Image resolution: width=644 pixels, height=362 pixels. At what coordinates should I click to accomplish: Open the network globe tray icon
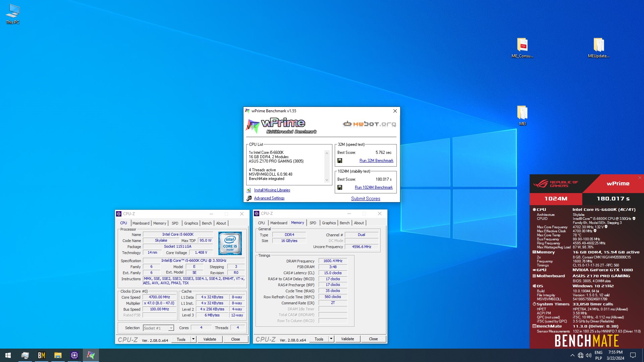tap(581, 355)
